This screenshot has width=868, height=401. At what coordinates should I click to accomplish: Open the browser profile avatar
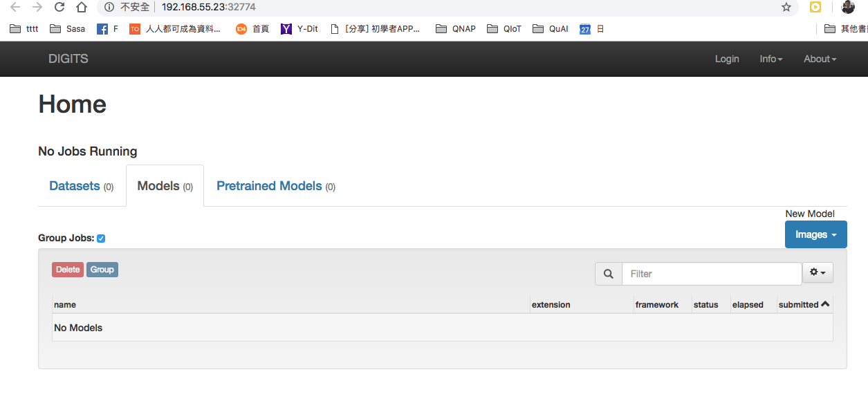(848, 7)
